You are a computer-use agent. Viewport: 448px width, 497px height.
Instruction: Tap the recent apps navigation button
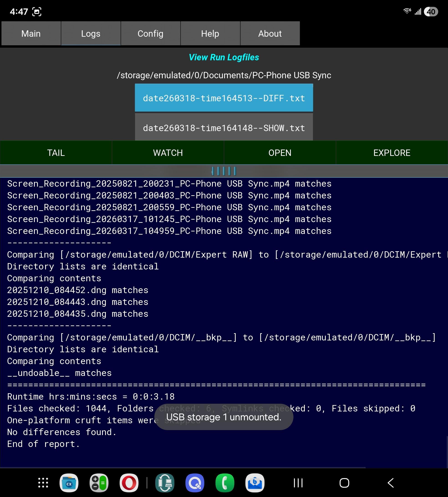click(x=298, y=483)
